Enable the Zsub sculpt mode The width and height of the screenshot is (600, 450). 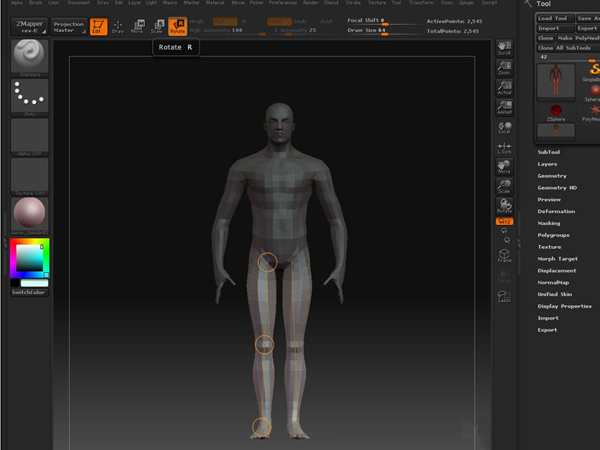[x=300, y=21]
